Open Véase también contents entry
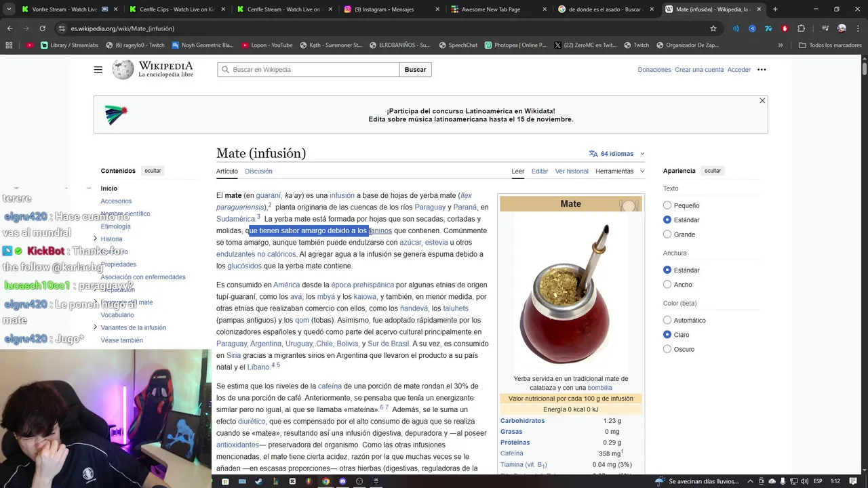868x488 pixels. [x=122, y=340]
